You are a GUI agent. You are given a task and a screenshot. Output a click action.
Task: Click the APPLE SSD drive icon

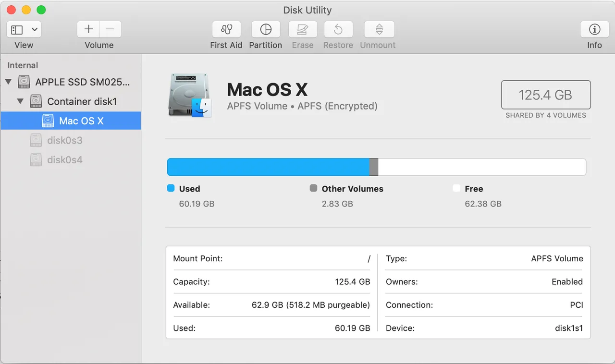tap(24, 82)
